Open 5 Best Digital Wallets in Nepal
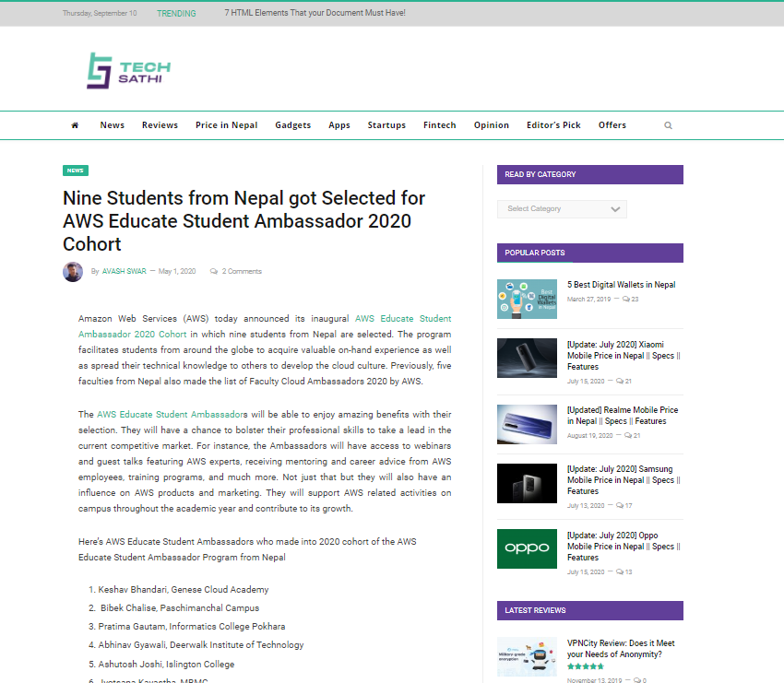 [622, 284]
